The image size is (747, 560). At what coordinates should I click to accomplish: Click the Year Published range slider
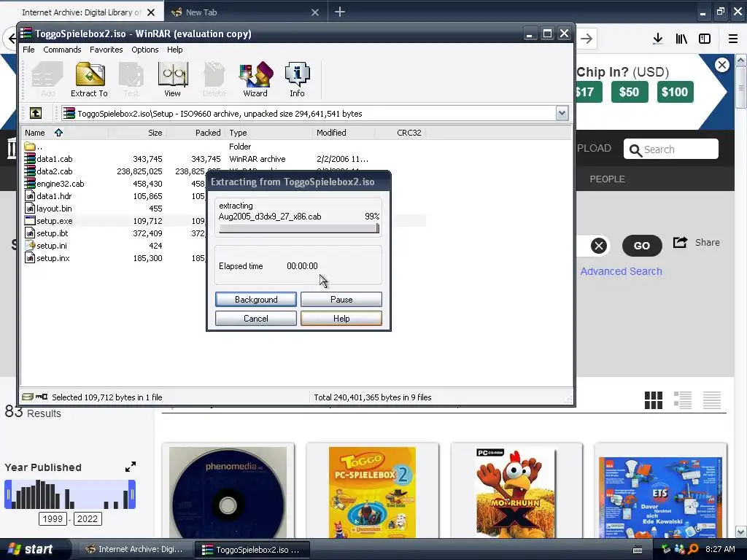[70, 495]
